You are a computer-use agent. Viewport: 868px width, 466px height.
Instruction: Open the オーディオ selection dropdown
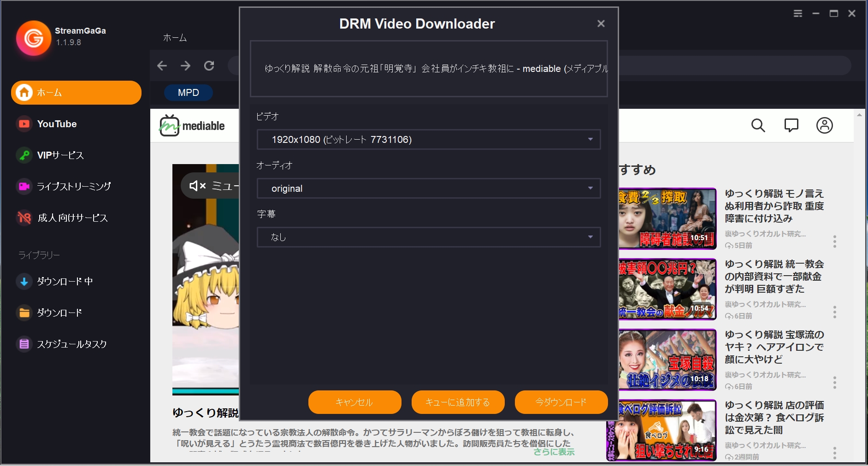coord(428,188)
